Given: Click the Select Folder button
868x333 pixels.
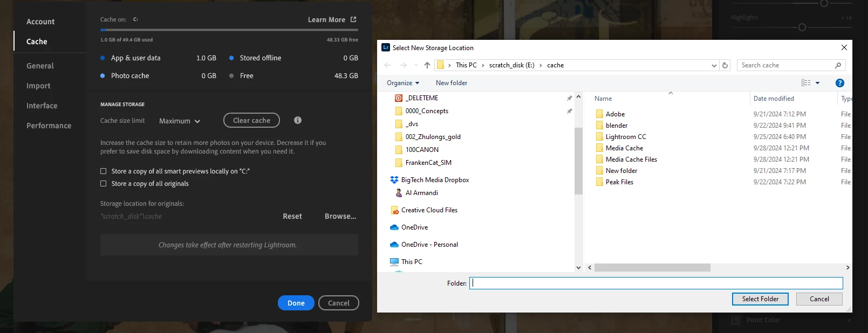Looking at the screenshot, I should [x=760, y=299].
